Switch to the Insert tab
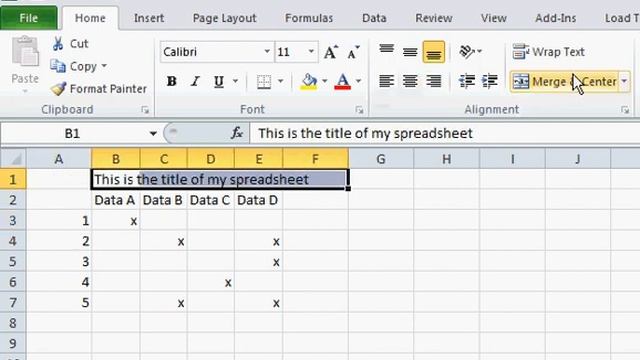The height and width of the screenshot is (360, 640). 149,18
